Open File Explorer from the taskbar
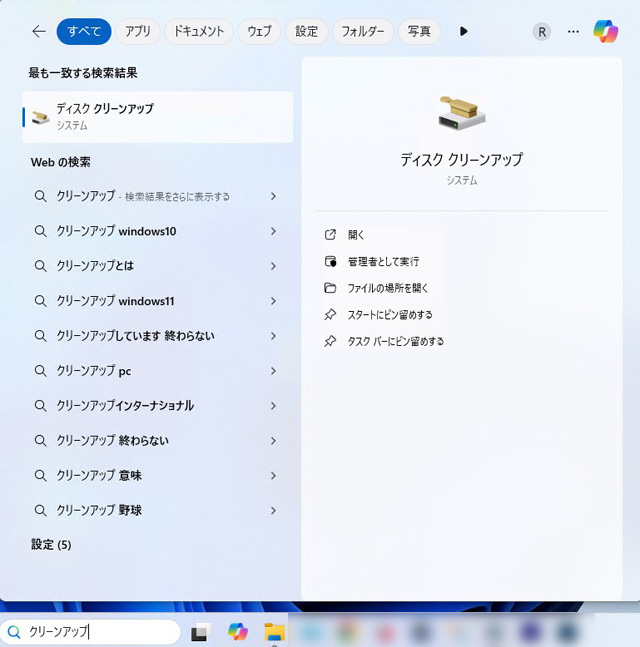The width and height of the screenshot is (640, 647). tap(274, 632)
